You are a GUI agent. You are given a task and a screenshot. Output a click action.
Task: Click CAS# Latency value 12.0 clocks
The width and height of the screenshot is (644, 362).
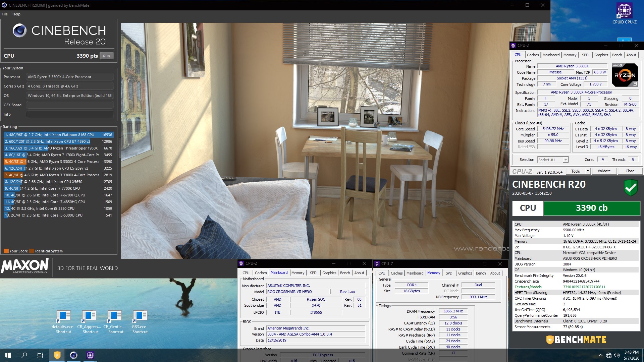coord(453,323)
